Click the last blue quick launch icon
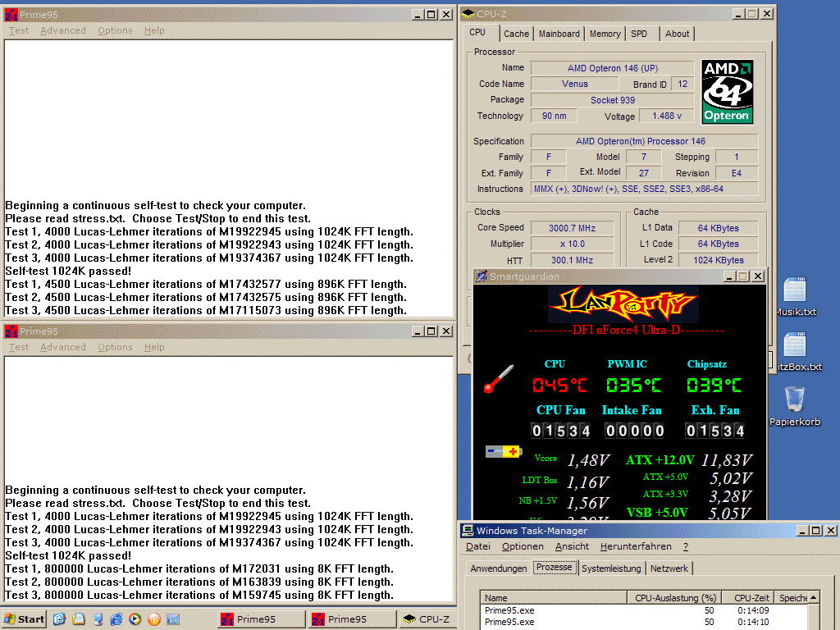840x630 pixels. tap(173, 619)
